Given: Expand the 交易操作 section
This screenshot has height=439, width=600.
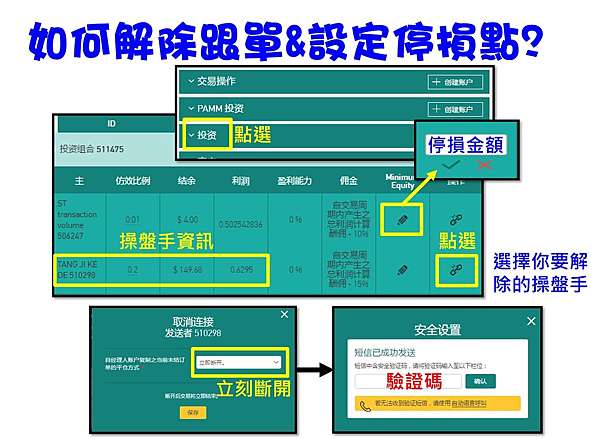Looking at the screenshot, I should pyautogui.click(x=212, y=81).
